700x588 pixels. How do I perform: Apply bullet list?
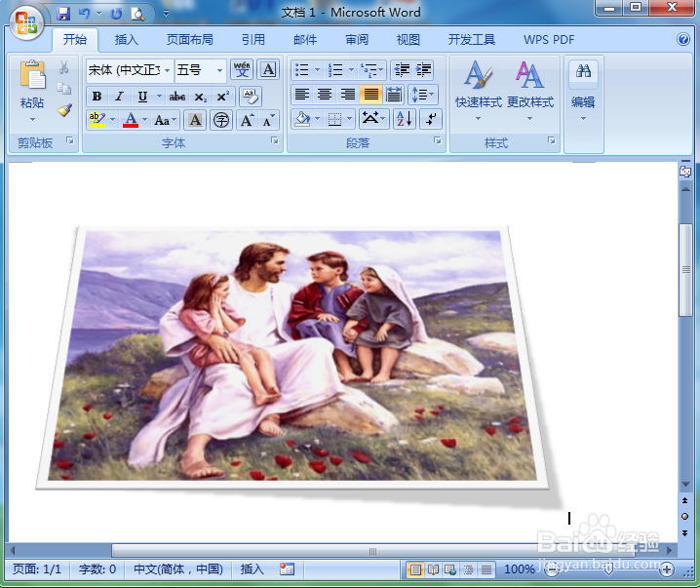click(302, 69)
